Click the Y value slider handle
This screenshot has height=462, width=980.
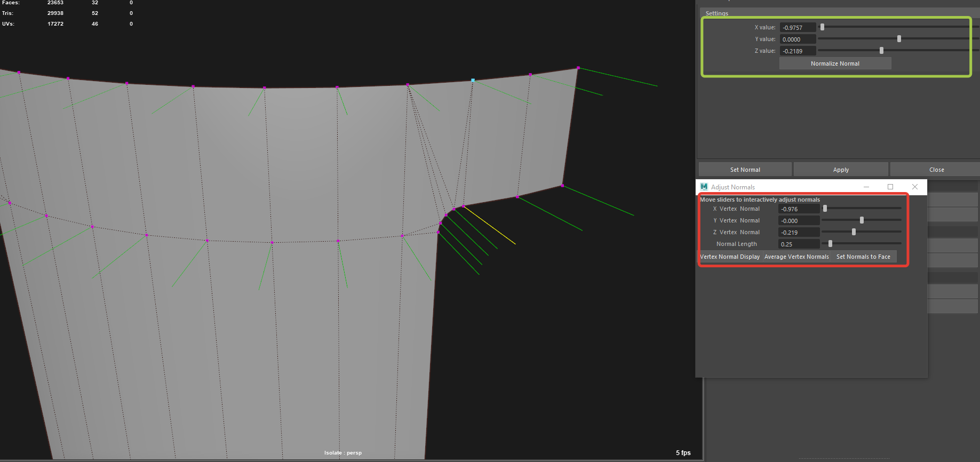click(899, 38)
